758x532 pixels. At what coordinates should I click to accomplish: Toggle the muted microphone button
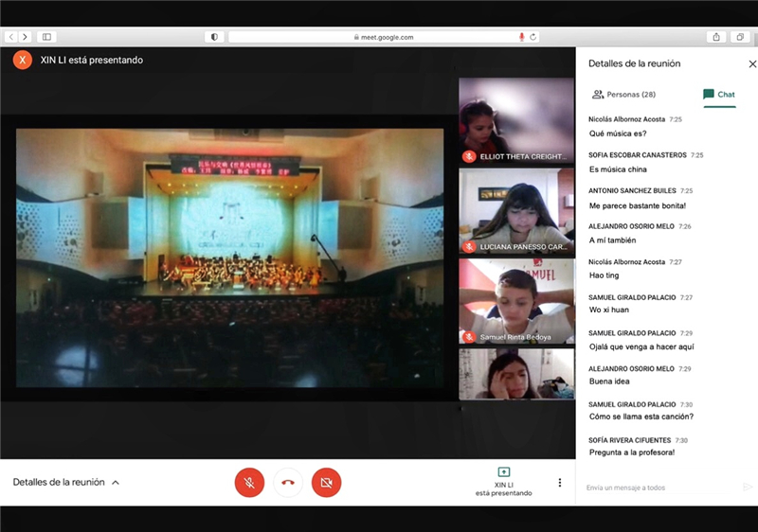click(x=249, y=483)
